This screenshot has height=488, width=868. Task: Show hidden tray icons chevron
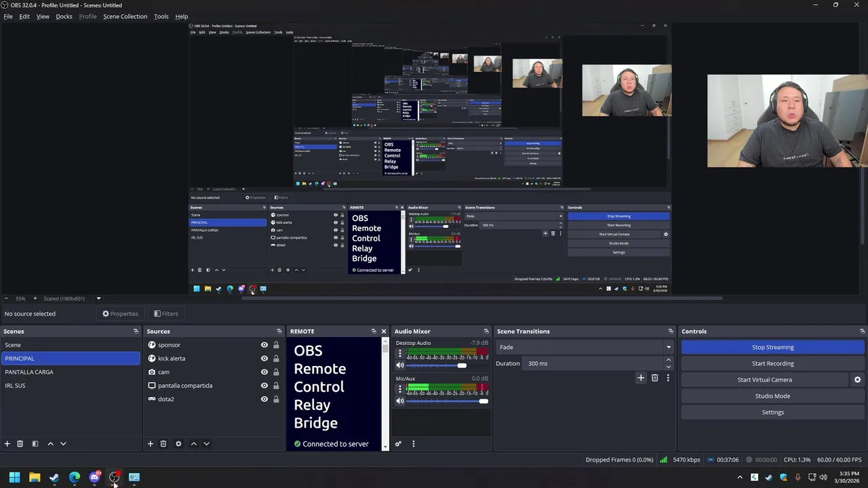coord(740,477)
